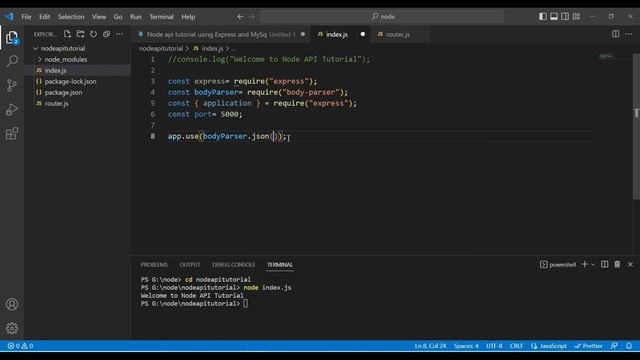Switch to the PROBLEMS panel tab

[154, 264]
